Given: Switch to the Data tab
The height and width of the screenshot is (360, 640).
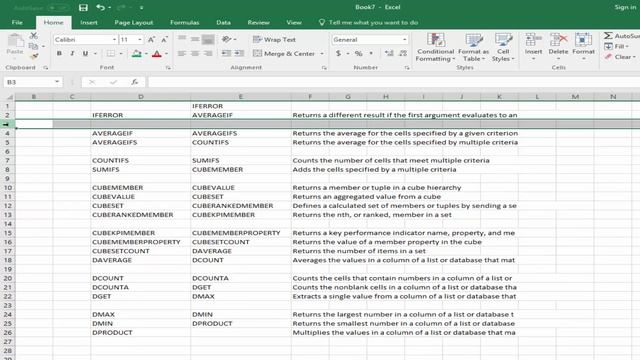Looking at the screenshot, I should point(223,22).
